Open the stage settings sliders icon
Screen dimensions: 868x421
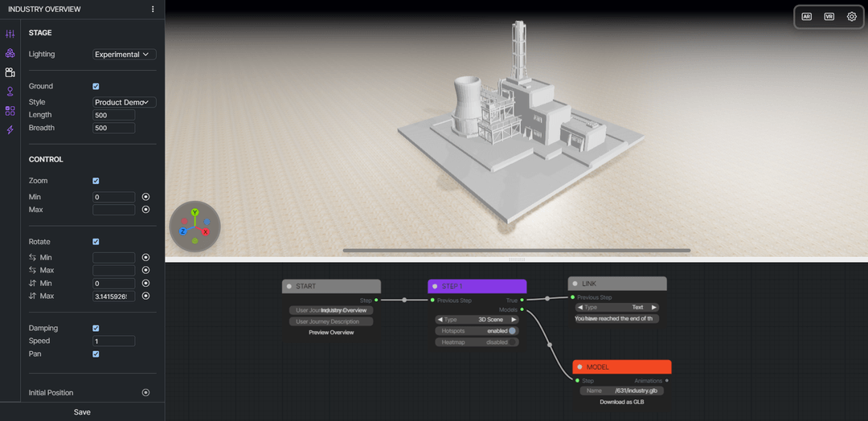(x=10, y=34)
